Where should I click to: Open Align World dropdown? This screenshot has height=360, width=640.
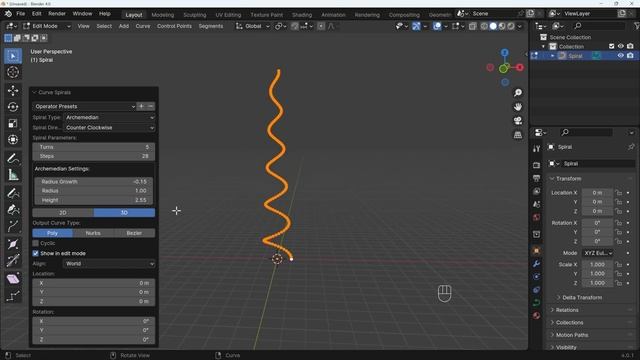tap(109, 264)
